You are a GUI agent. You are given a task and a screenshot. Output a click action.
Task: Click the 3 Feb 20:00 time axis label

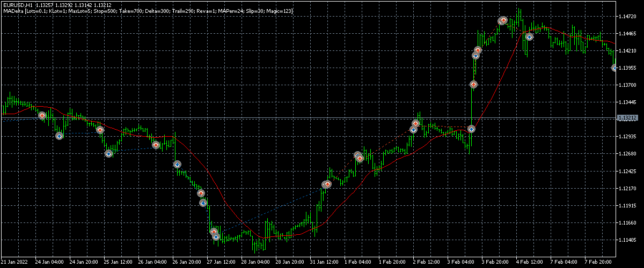(496, 263)
